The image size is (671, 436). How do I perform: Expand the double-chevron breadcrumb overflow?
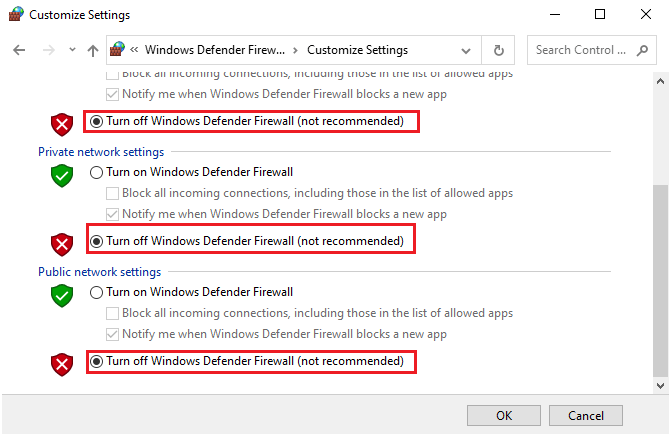click(134, 50)
